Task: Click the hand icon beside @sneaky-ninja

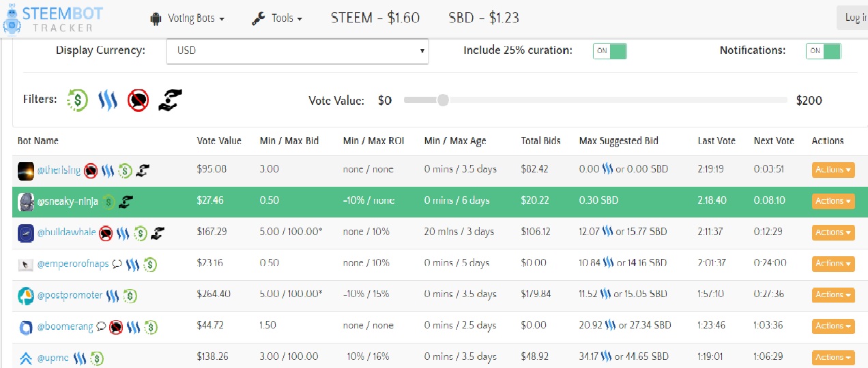Action: (x=126, y=201)
